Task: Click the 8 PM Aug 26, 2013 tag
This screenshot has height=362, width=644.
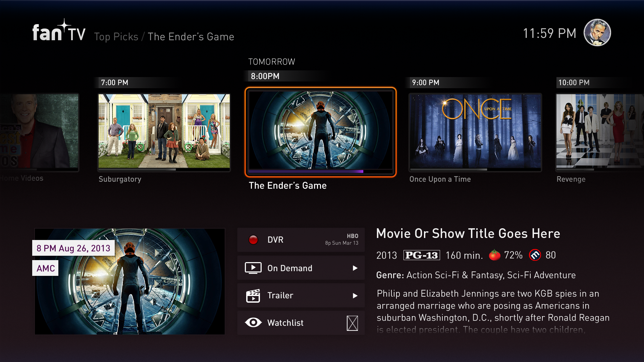Action: pos(73,248)
